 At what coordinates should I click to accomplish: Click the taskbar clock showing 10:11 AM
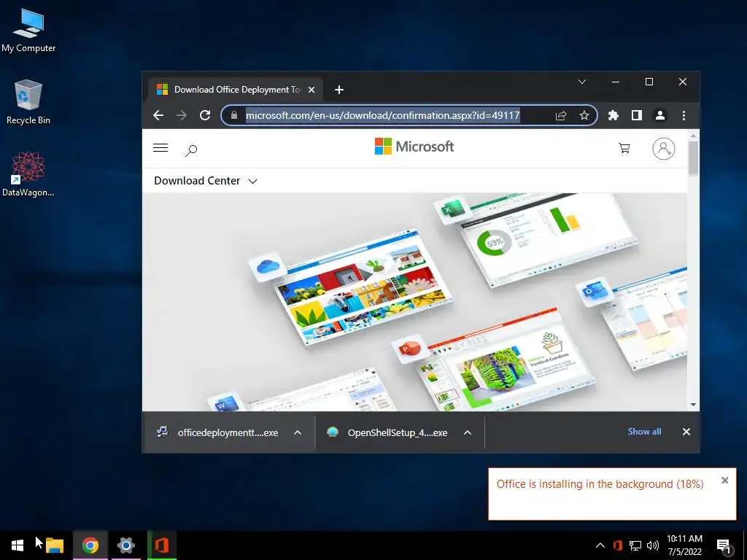tap(684, 545)
